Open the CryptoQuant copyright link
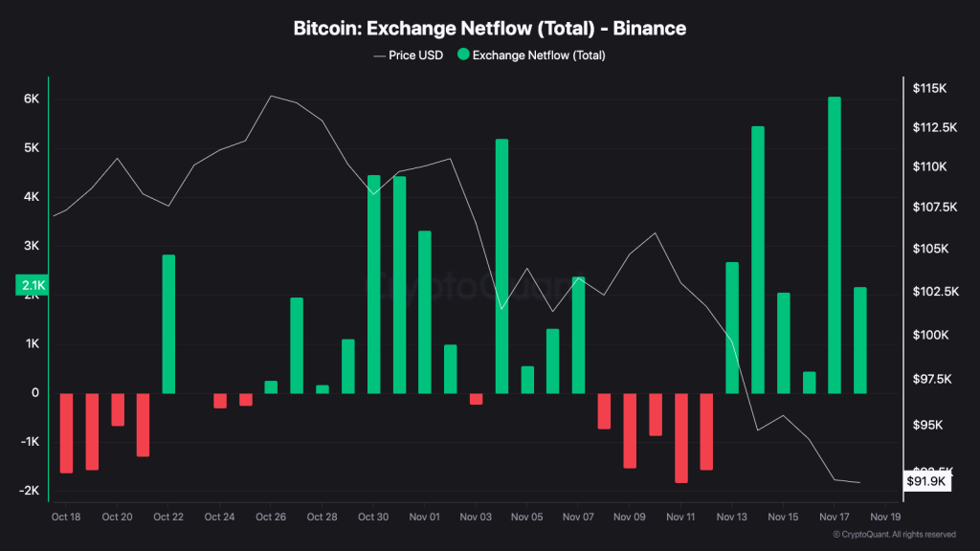This screenshot has height=551, width=980. [894, 535]
